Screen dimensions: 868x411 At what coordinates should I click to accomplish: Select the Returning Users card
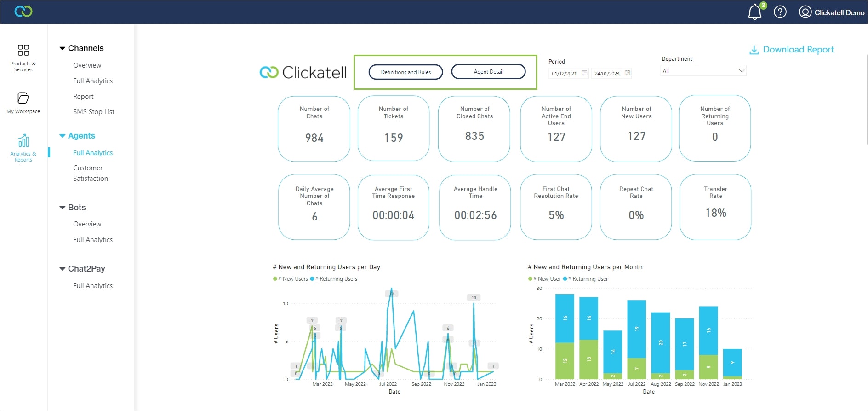click(715, 128)
